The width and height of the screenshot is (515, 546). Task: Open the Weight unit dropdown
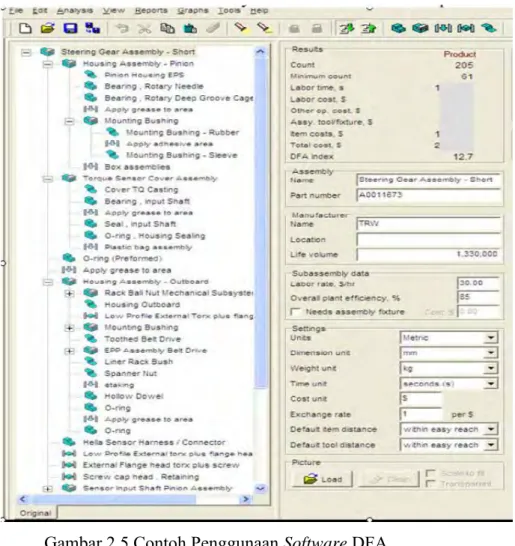[x=491, y=368]
